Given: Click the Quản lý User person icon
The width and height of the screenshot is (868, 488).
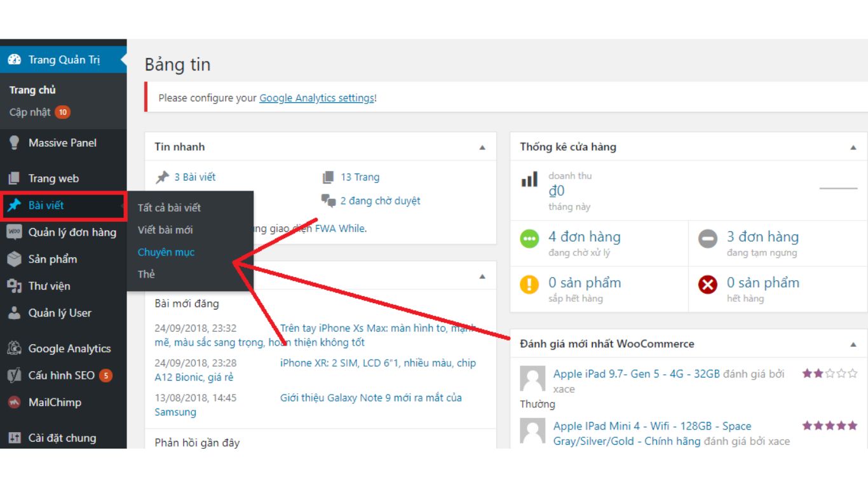Looking at the screenshot, I should click(14, 313).
